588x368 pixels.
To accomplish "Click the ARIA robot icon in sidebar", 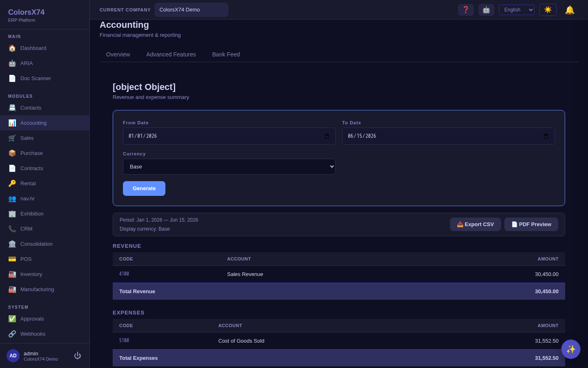I will [x=12, y=63].
